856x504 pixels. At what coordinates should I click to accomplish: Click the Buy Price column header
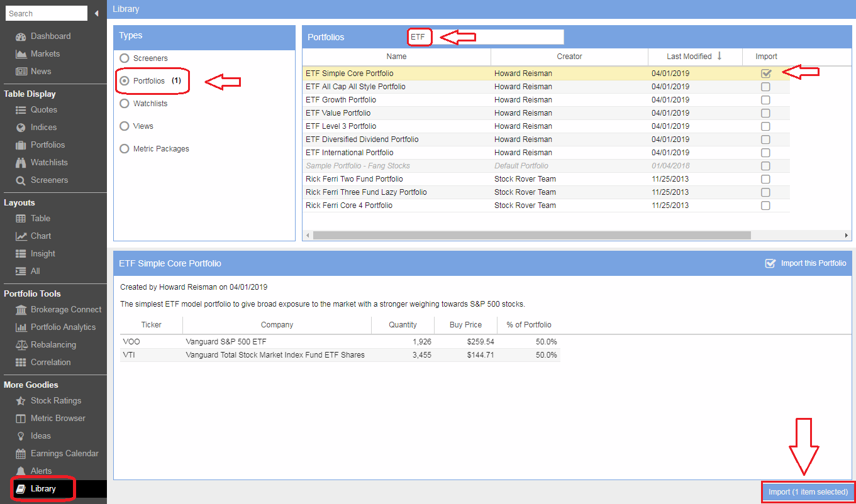click(x=465, y=325)
